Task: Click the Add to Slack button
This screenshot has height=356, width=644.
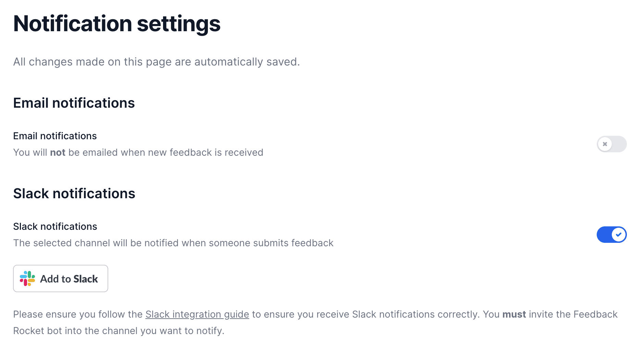Action: 61,278
